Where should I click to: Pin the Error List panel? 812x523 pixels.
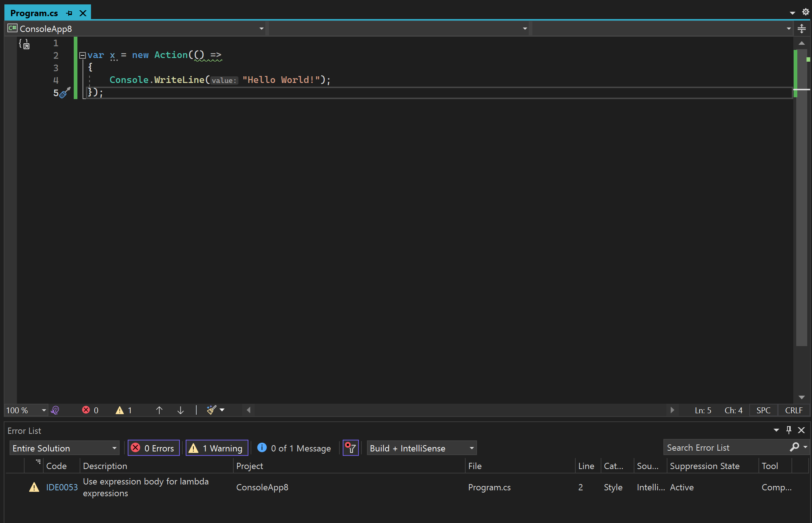coord(789,430)
